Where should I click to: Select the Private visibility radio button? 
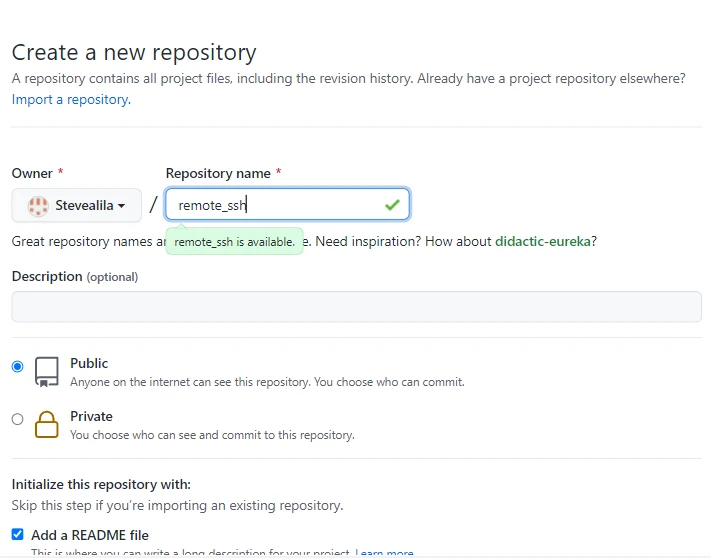point(17,419)
